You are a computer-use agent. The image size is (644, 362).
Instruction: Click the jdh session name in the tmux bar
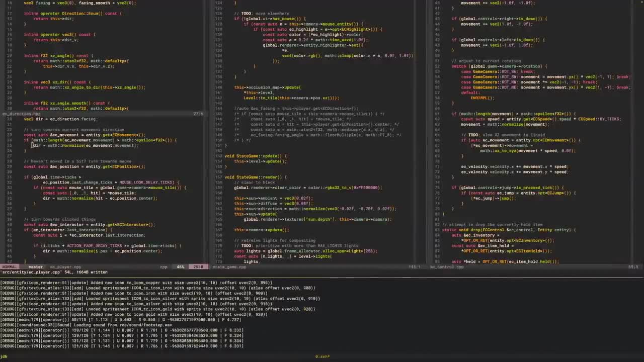tap(4, 356)
